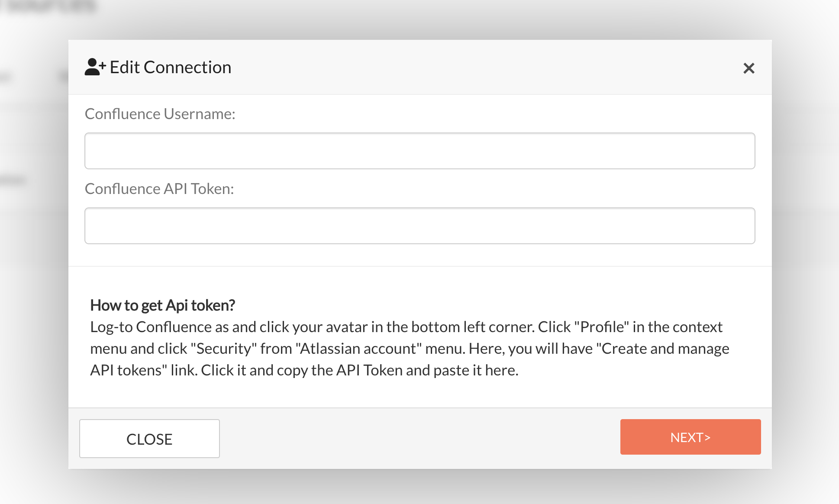Click the Confluence Username input field

[419, 150]
